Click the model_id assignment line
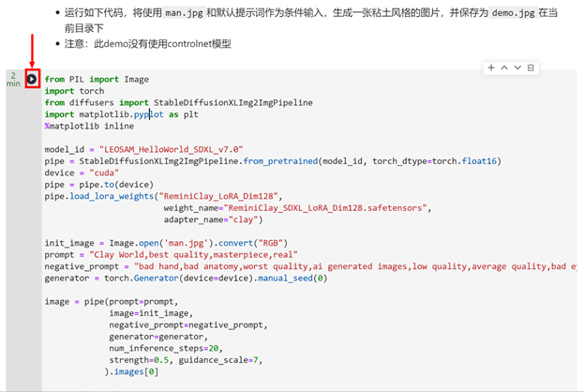The height and width of the screenshot is (392, 584). click(x=143, y=149)
